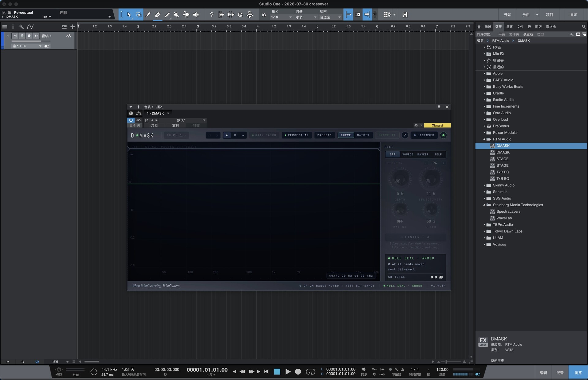This screenshot has width=588, height=380.
Task: Click the yellow Xboard button
Action: pos(437,125)
